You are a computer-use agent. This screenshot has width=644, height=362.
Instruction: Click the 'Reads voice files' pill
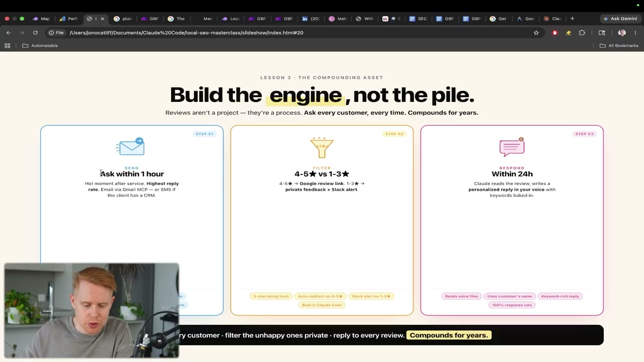461,296
